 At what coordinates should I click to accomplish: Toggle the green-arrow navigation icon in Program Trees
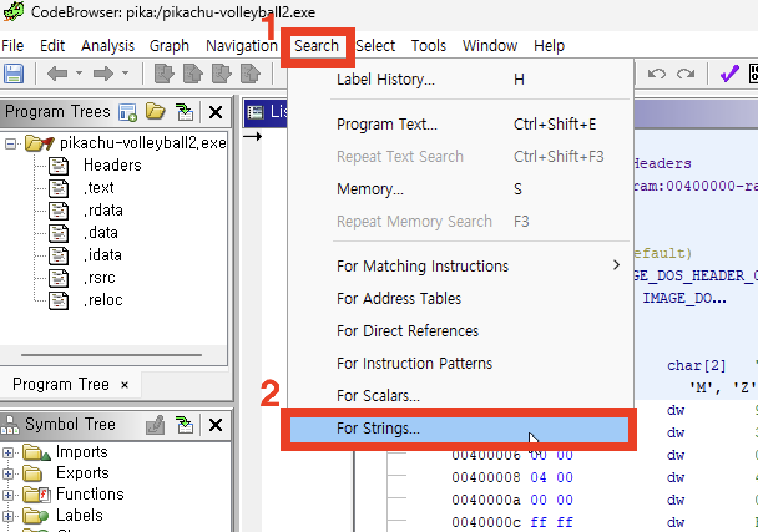(x=185, y=112)
